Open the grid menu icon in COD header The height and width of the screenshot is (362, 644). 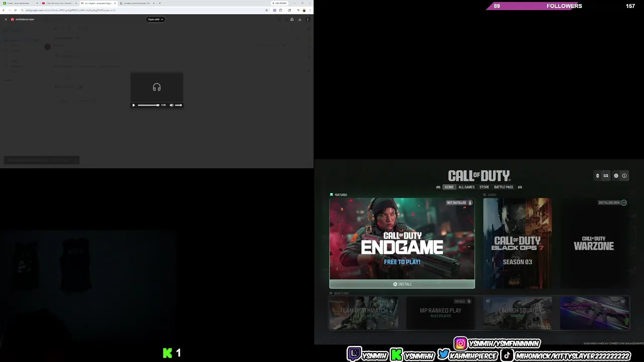click(606, 175)
